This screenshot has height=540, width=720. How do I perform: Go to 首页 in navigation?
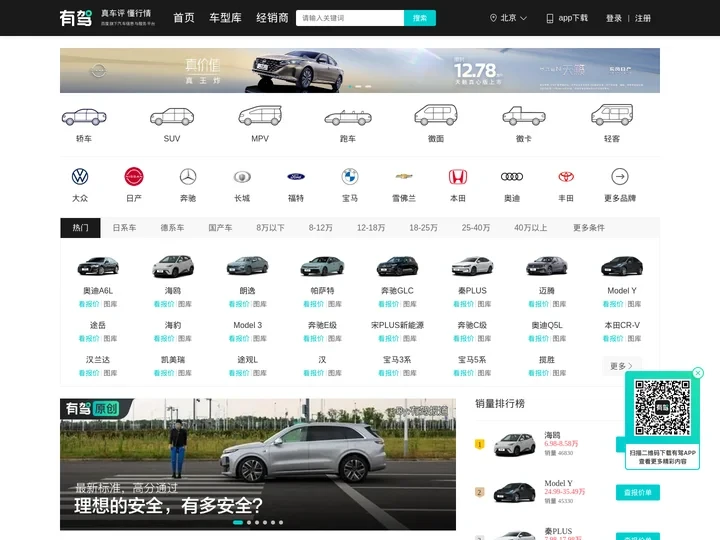[184, 18]
